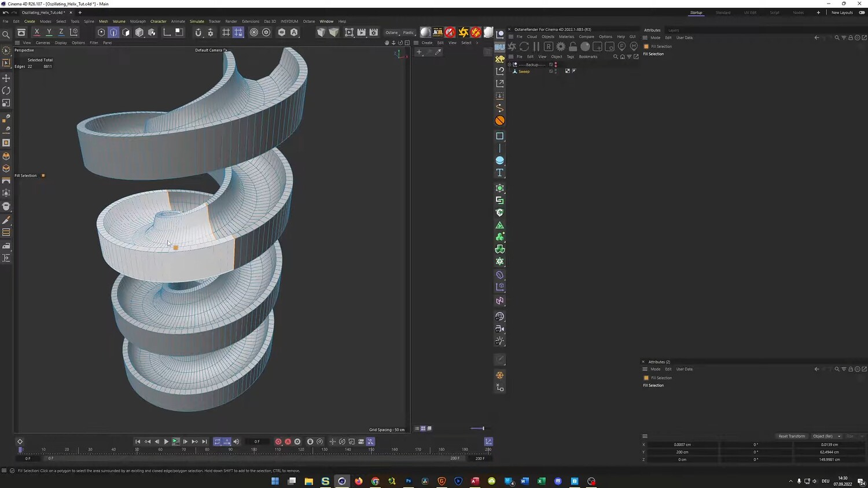Image resolution: width=868 pixels, height=488 pixels.
Task: Open the Plastic material dropdown
Action: tap(409, 32)
